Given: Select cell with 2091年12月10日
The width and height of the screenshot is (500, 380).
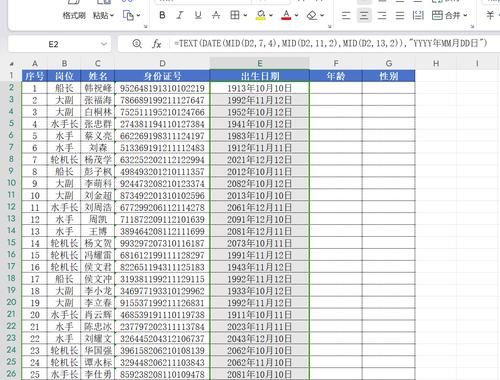Looking at the screenshot, I should [260, 219].
